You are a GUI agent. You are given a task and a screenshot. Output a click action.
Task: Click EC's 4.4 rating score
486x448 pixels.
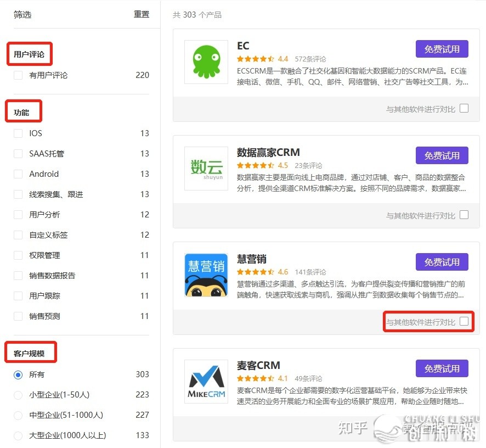(x=283, y=59)
